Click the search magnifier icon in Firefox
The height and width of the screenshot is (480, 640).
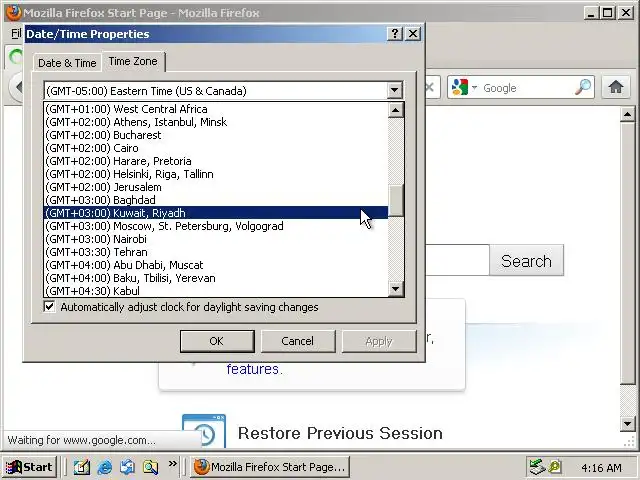click(583, 87)
